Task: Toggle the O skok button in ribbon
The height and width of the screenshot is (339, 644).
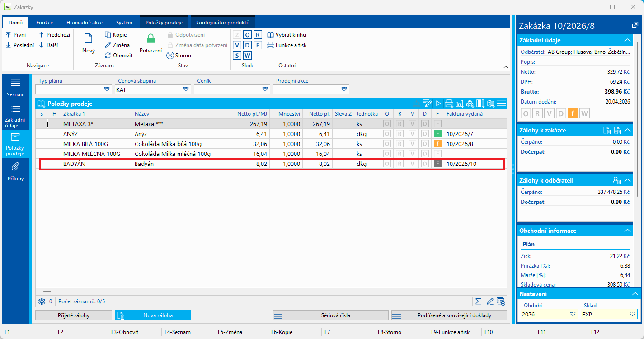Action: pos(247,35)
